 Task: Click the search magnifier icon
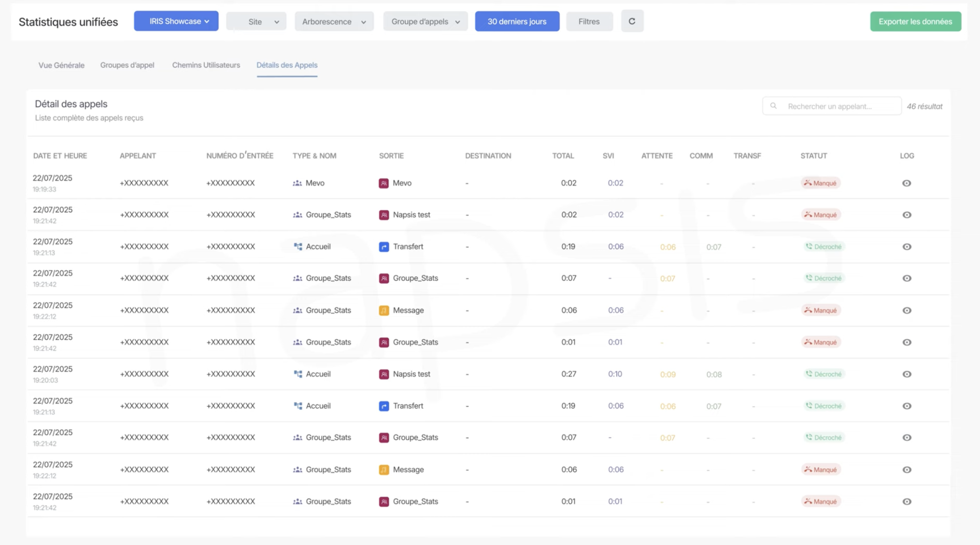click(x=773, y=106)
